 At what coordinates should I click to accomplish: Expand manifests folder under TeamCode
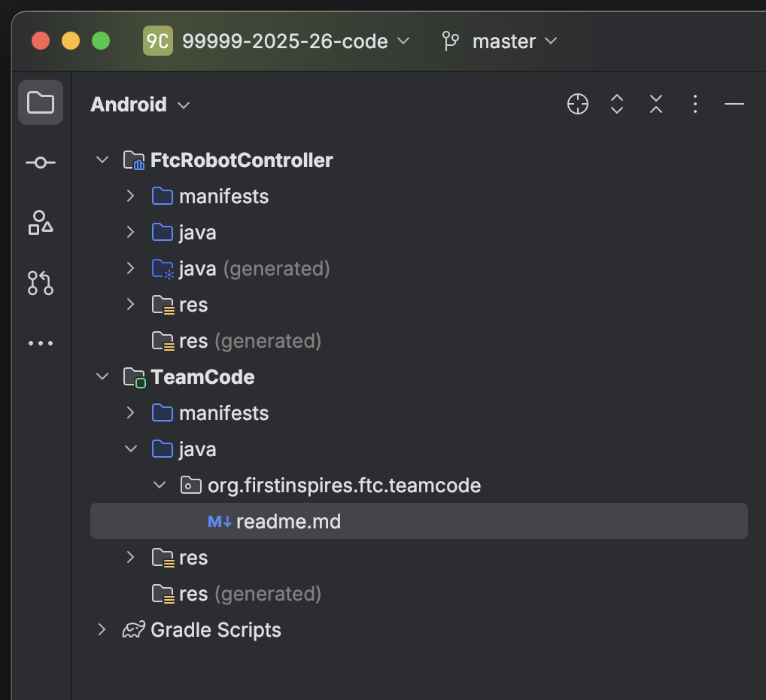click(131, 413)
